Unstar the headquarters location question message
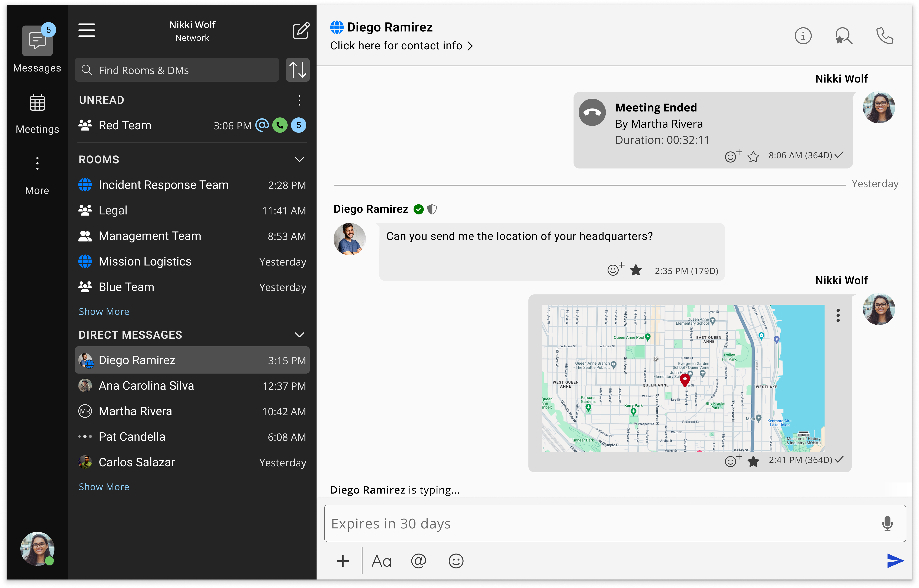The width and height of the screenshot is (919, 588). [x=636, y=270]
